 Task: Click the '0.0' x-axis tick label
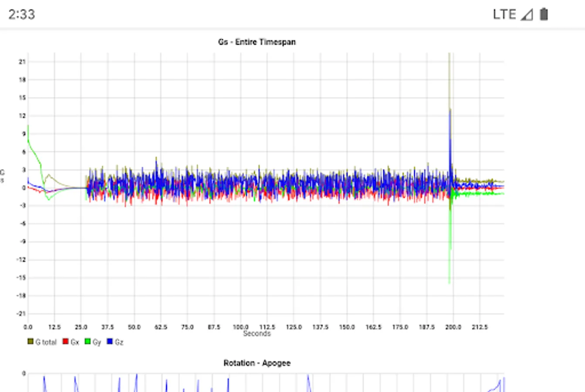point(28,327)
